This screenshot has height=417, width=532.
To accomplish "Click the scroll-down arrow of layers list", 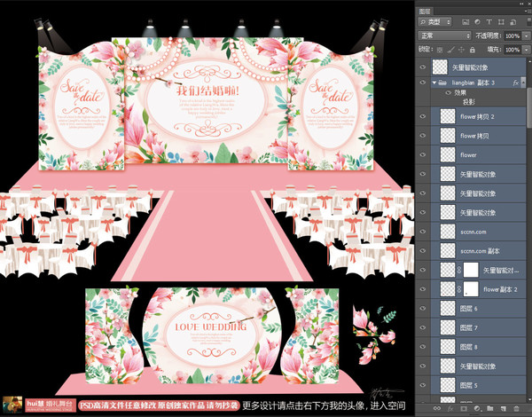I will tap(529, 400).
